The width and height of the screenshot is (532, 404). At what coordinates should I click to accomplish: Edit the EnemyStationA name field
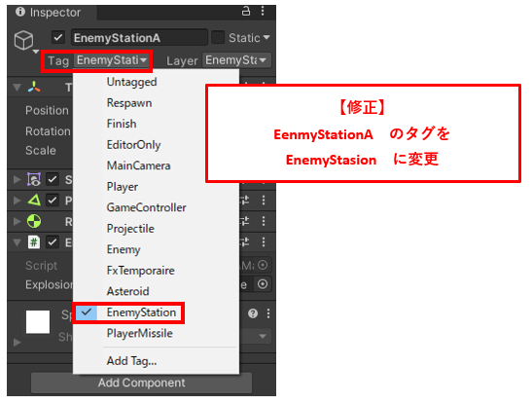point(139,38)
